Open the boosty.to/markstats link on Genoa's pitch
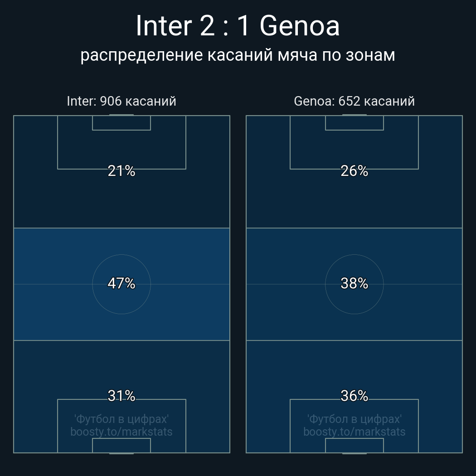The image size is (476, 476). click(354, 432)
